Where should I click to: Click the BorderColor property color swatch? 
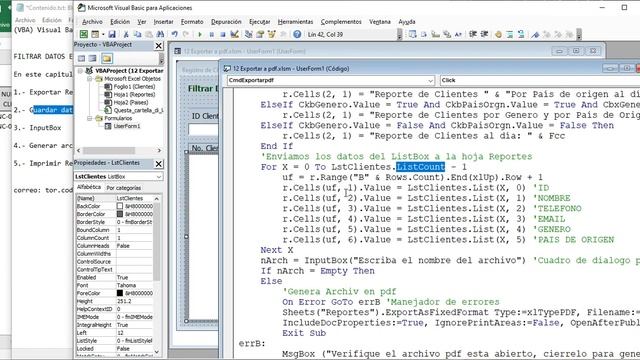(x=120, y=214)
